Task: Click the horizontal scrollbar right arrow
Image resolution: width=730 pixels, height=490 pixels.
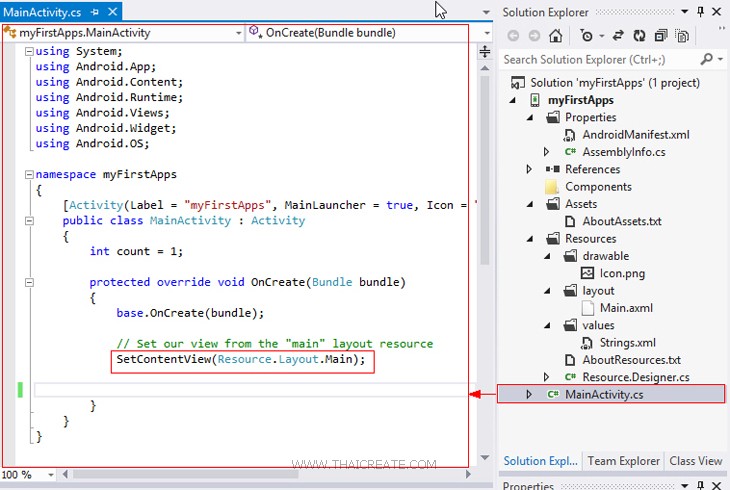Action: point(468,474)
